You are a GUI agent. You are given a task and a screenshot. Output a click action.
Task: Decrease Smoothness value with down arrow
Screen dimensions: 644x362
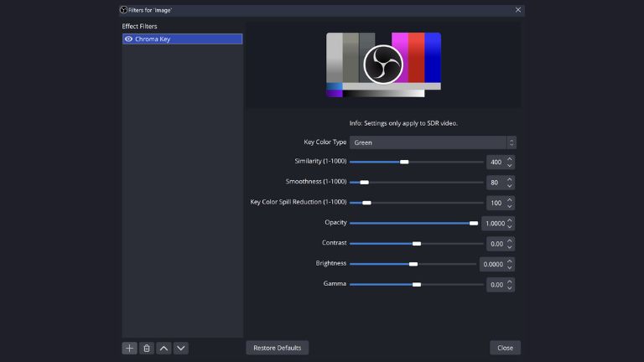coord(509,185)
